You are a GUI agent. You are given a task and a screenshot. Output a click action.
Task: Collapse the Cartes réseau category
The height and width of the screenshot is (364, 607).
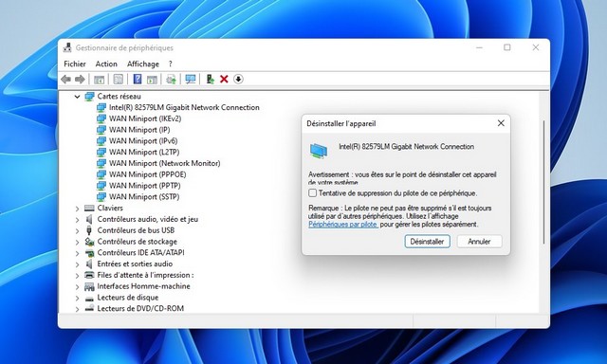click(x=77, y=97)
